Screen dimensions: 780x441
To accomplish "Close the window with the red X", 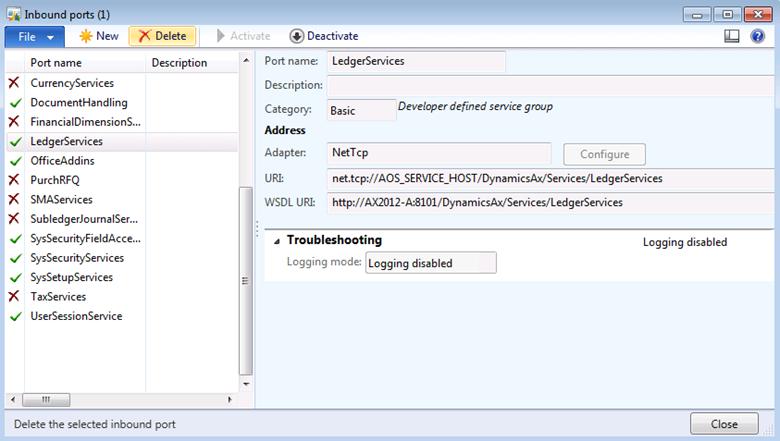I will pyautogui.click(x=758, y=14).
